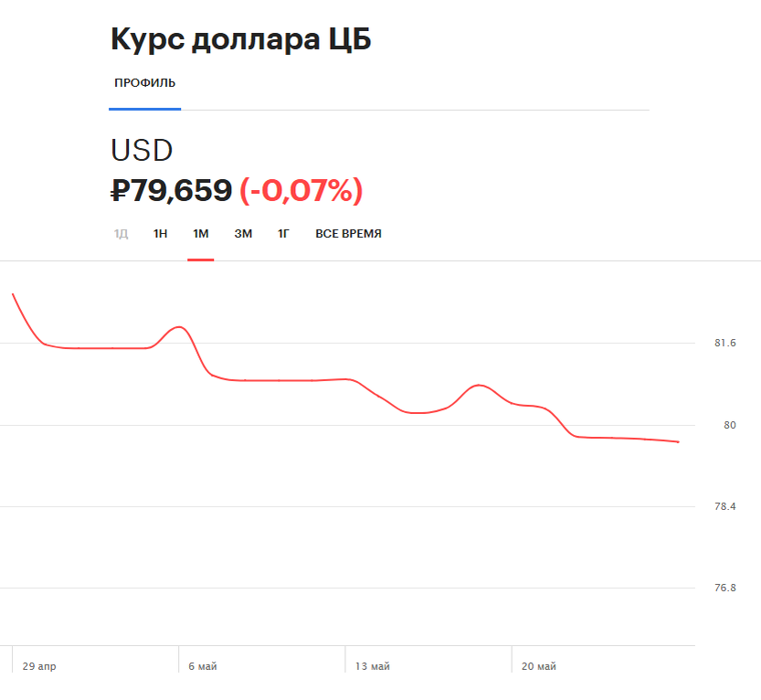Select the 20 май timeline label

(536, 666)
